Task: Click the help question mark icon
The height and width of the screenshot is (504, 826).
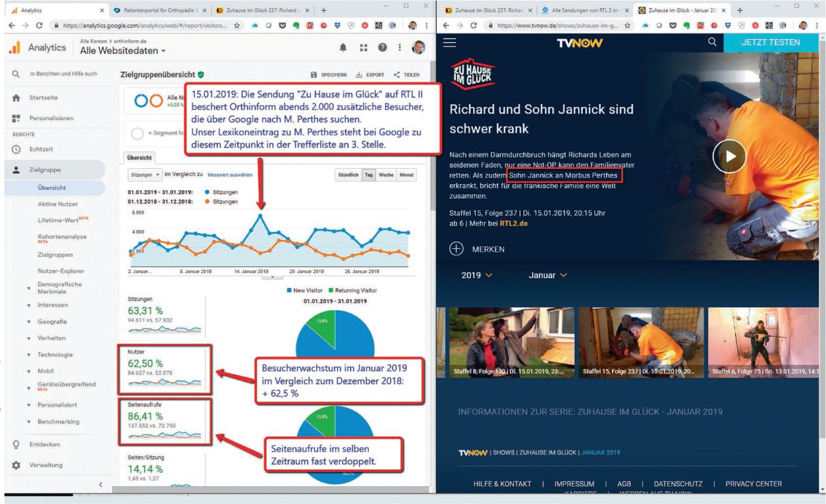Action: tap(382, 48)
